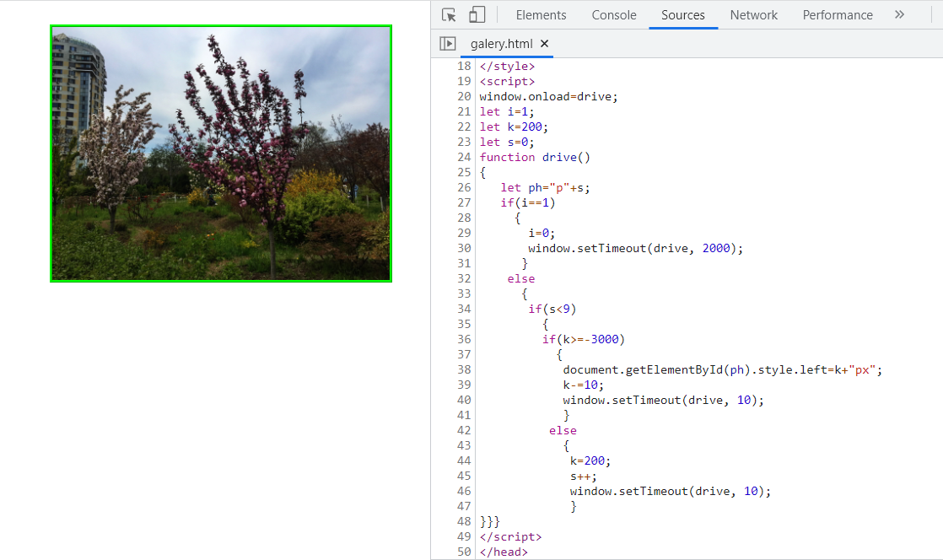Toggle breakpoint on line number 30

coord(463,249)
